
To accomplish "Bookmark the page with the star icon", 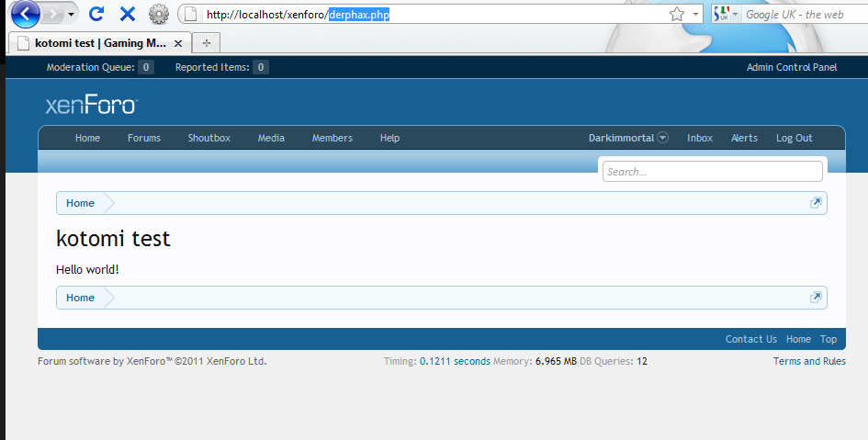I will [x=677, y=14].
